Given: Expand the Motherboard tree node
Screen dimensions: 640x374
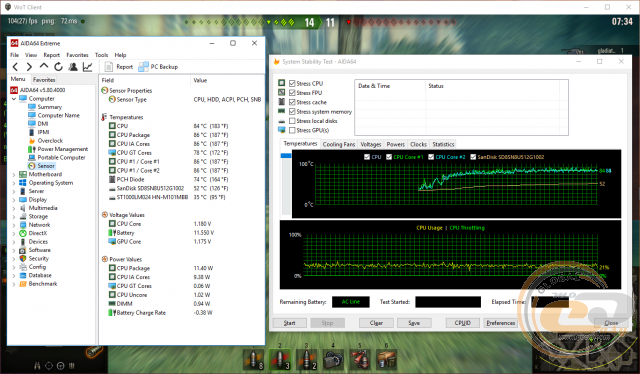Looking at the screenshot, I should coord(14,174).
